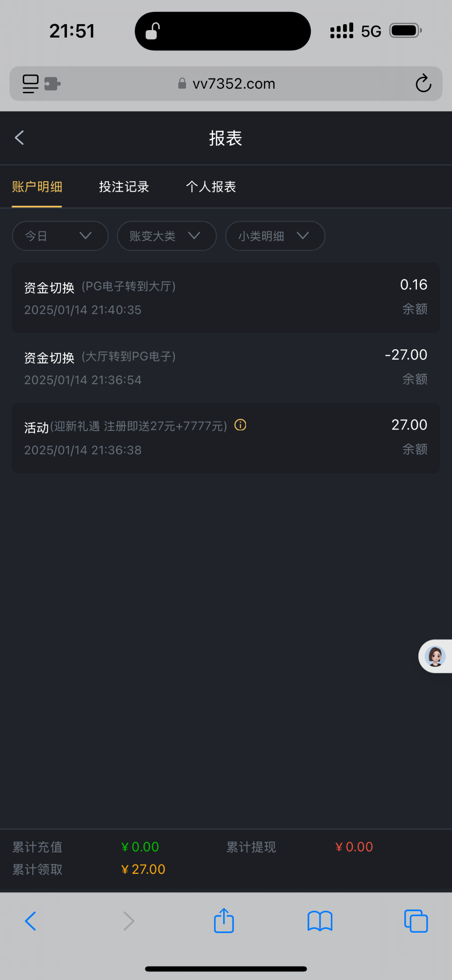Expand the 小类明细 subcategory dropdown

pyautogui.click(x=275, y=236)
